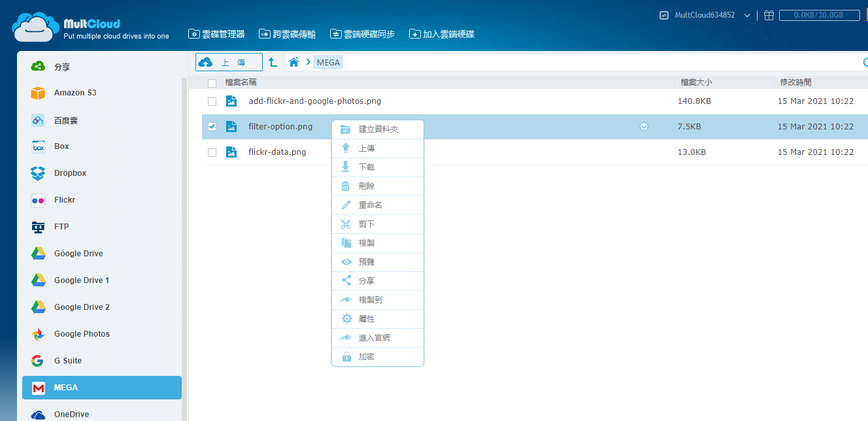Screen dimensions: 868x421
Task: Sort by 修改時間 column header
Action: point(795,82)
